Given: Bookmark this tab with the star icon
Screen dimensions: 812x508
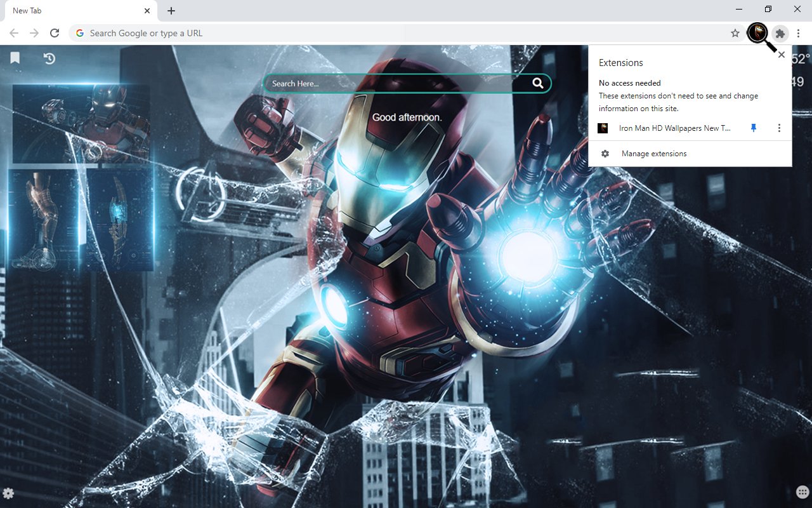Looking at the screenshot, I should tap(735, 33).
